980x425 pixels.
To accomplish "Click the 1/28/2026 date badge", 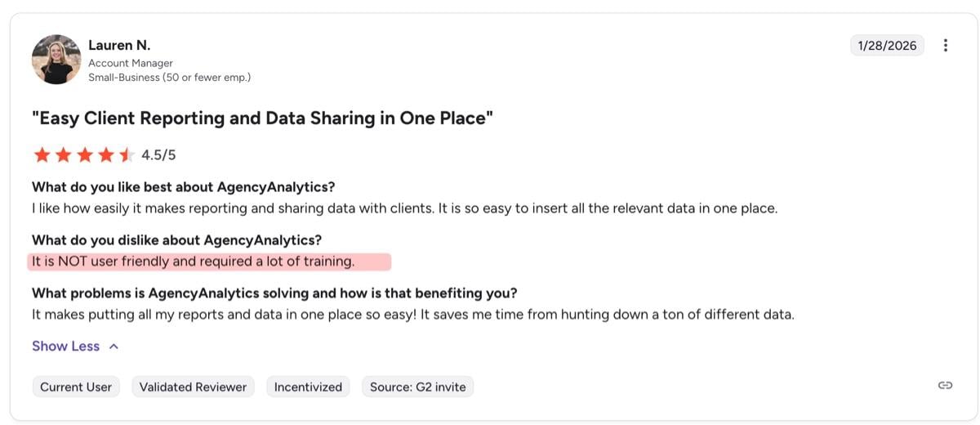I will point(887,46).
